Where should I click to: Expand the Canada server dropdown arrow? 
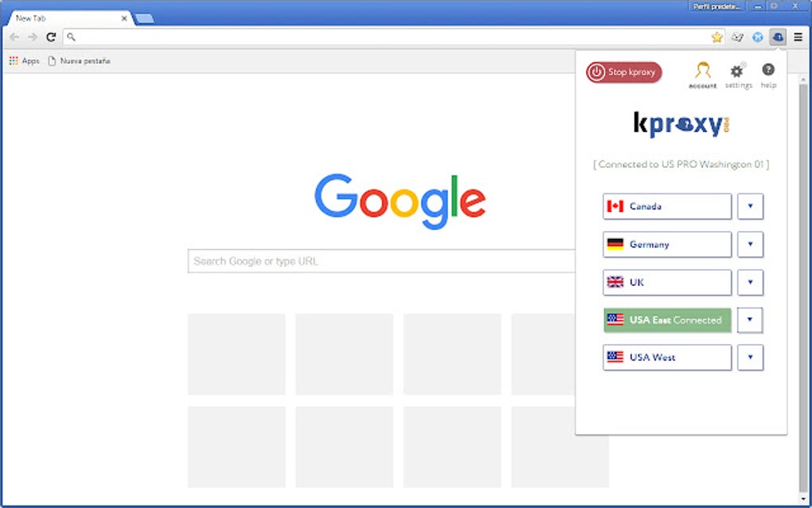750,206
